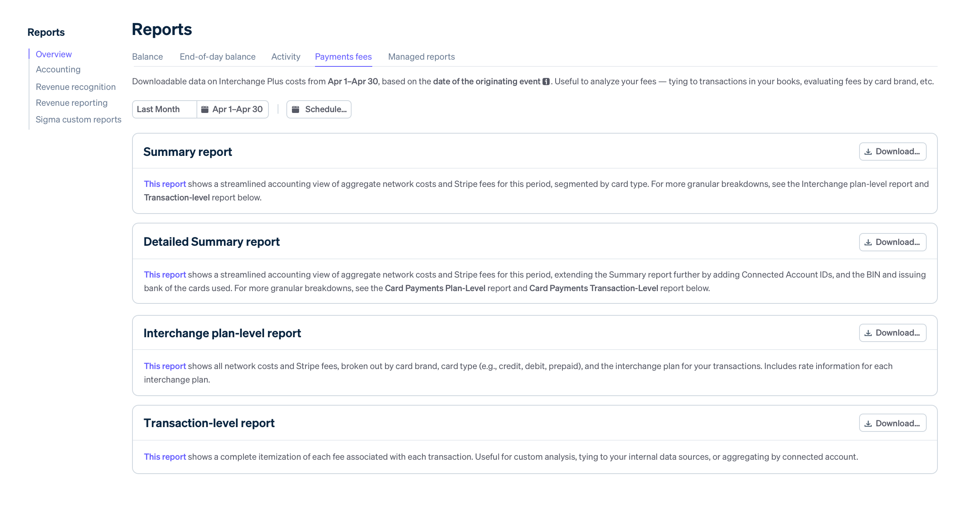Select Overview in the Reports sidebar
Viewport: 980px width, 513px height.
click(54, 54)
